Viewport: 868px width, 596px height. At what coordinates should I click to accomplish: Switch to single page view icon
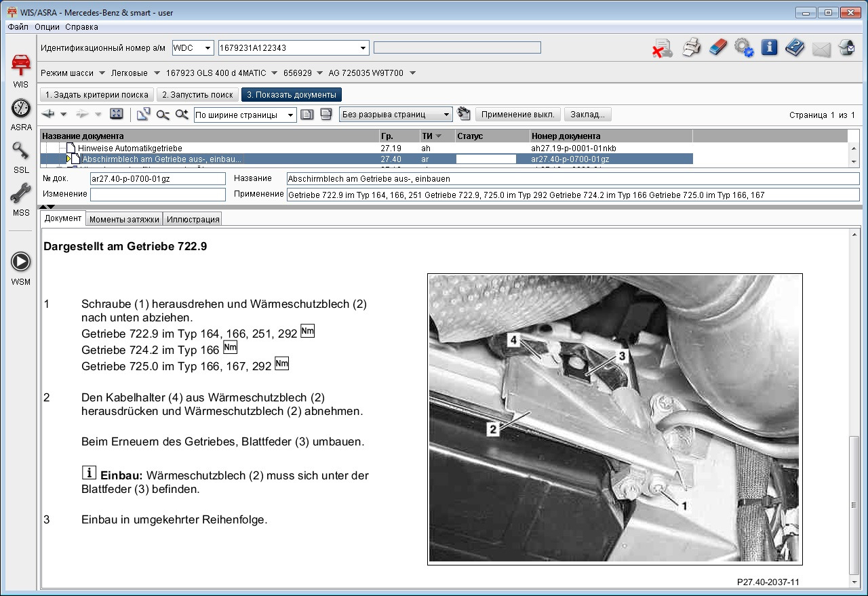(307, 114)
